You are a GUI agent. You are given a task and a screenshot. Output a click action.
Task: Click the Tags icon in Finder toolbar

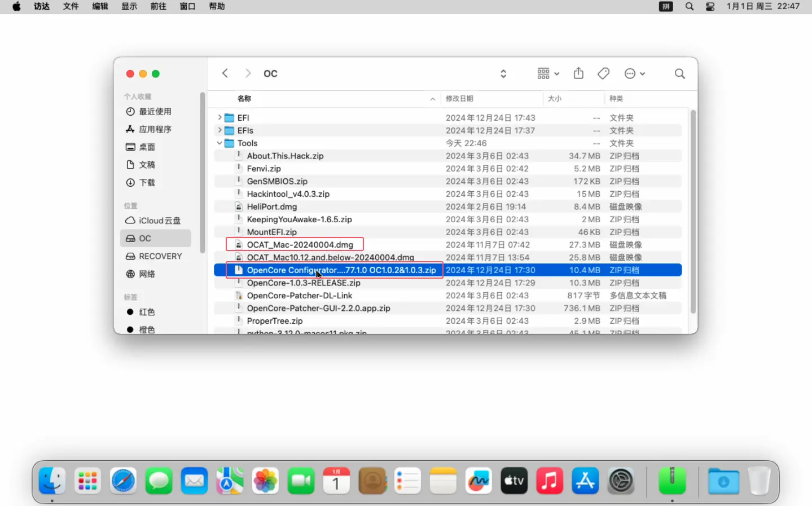point(603,73)
